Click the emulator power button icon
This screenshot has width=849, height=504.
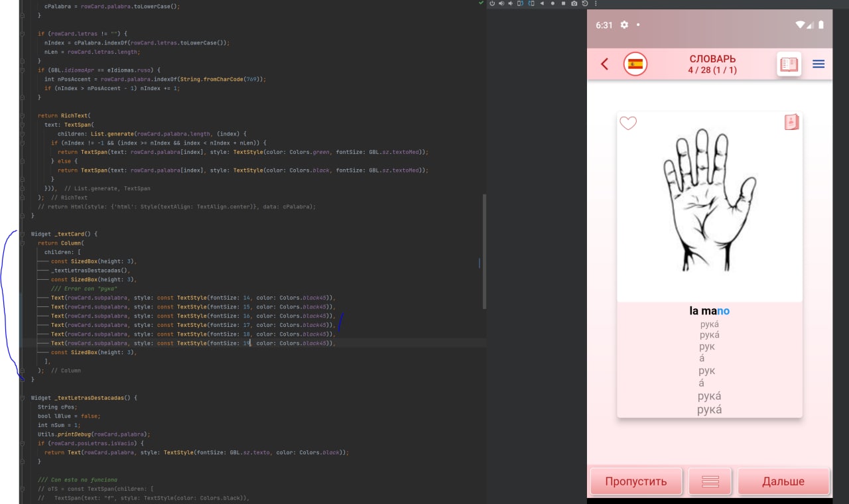[x=492, y=3]
